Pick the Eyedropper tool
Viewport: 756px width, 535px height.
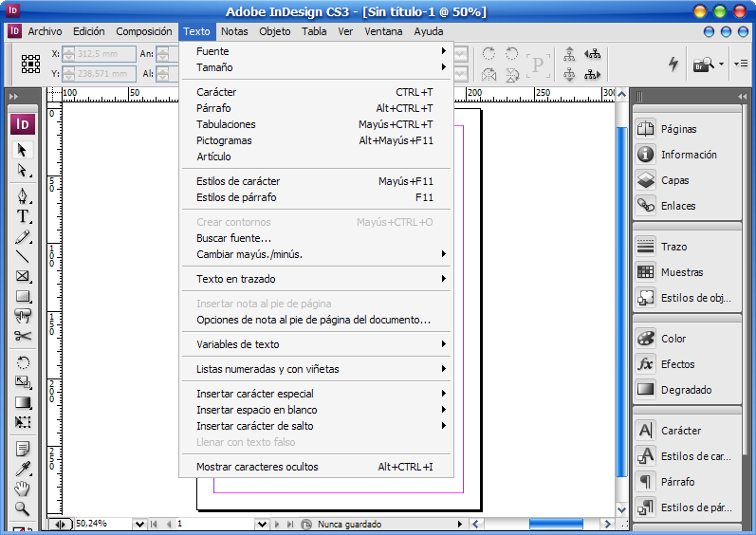[x=23, y=469]
